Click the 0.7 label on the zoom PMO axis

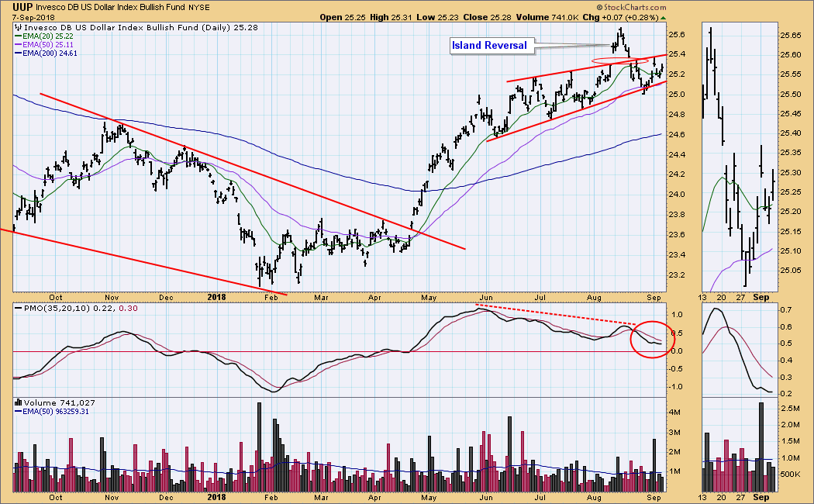click(x=786, y=310)
